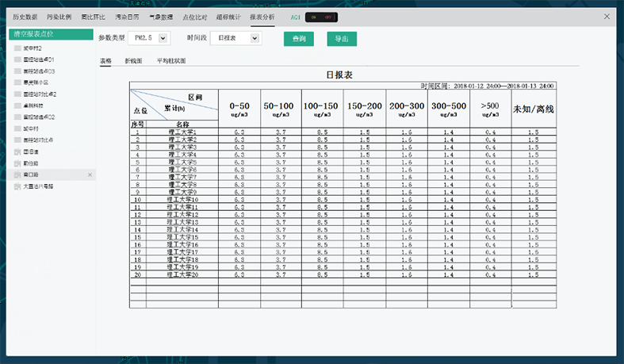Remove 南口路 using its X icon
Image resolution: width=624 pixels, height=364 pixels.
pos(90,174)
